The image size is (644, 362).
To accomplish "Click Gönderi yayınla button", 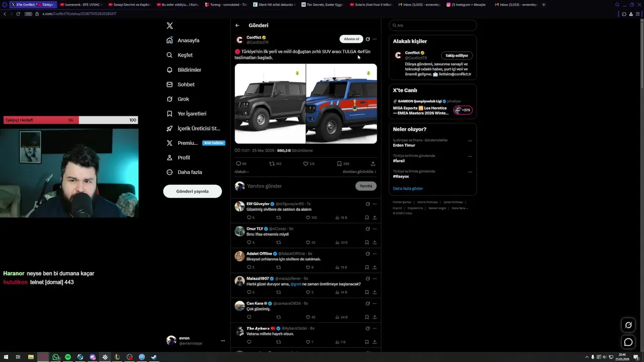I will (192, 191).
